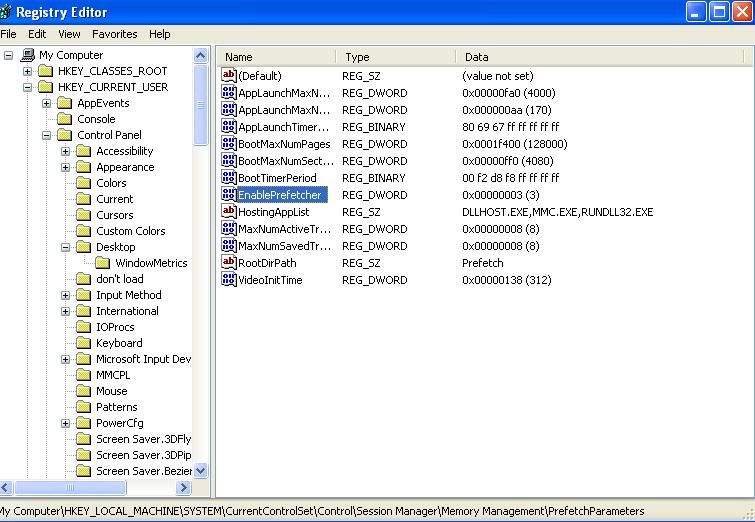
Task: Click the BootTimerPeriod binary icon
Action: (229, 177)
